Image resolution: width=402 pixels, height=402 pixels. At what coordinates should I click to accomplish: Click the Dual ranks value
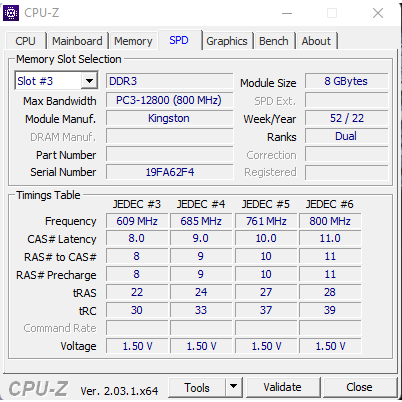point(347,136)
